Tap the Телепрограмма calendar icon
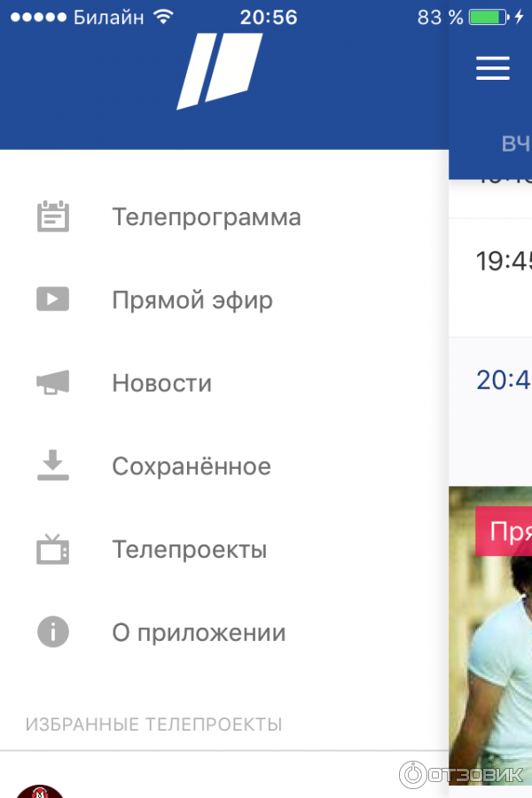This screenshot has height=798, width=532. [53, 217]
